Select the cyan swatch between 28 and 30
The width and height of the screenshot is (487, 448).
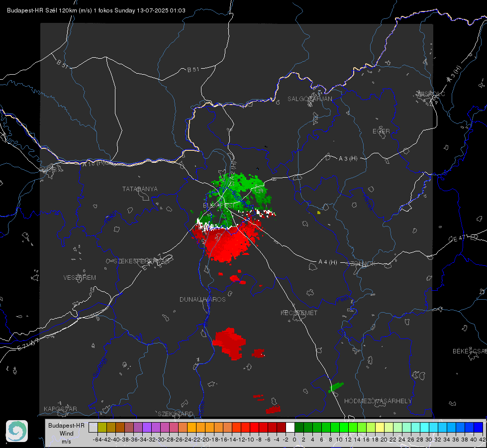point(425,427)
